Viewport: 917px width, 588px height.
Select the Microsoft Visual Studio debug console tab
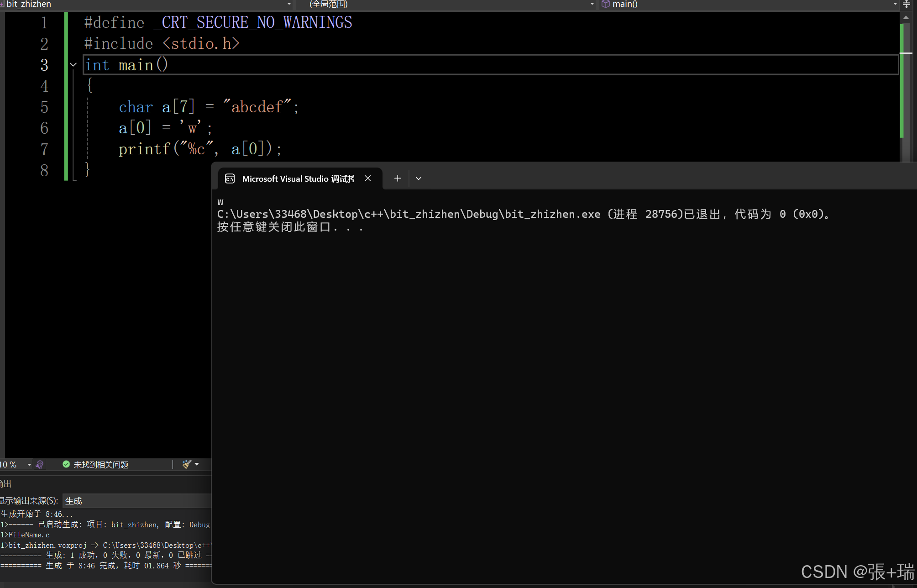[298, 178]
